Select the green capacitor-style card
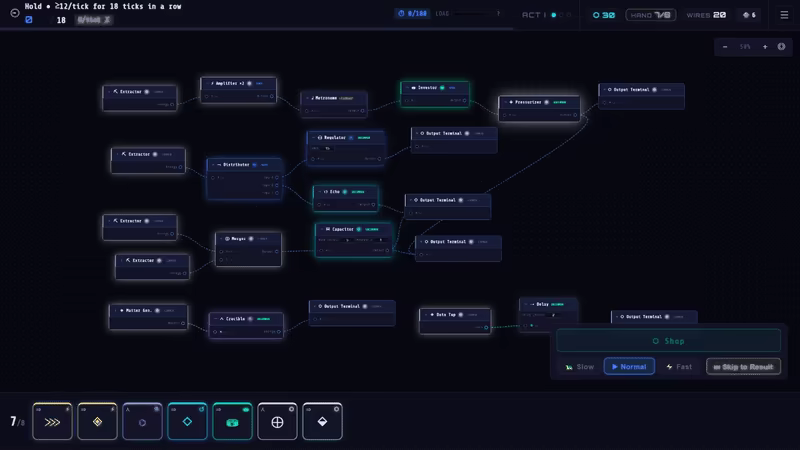Screen dimensions: 800x450 (232, 421)
